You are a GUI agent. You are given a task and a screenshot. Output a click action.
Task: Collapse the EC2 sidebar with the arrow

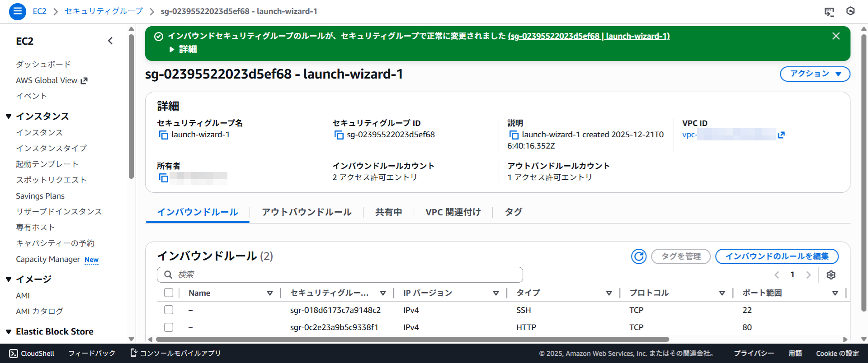[x=110, y=41]
